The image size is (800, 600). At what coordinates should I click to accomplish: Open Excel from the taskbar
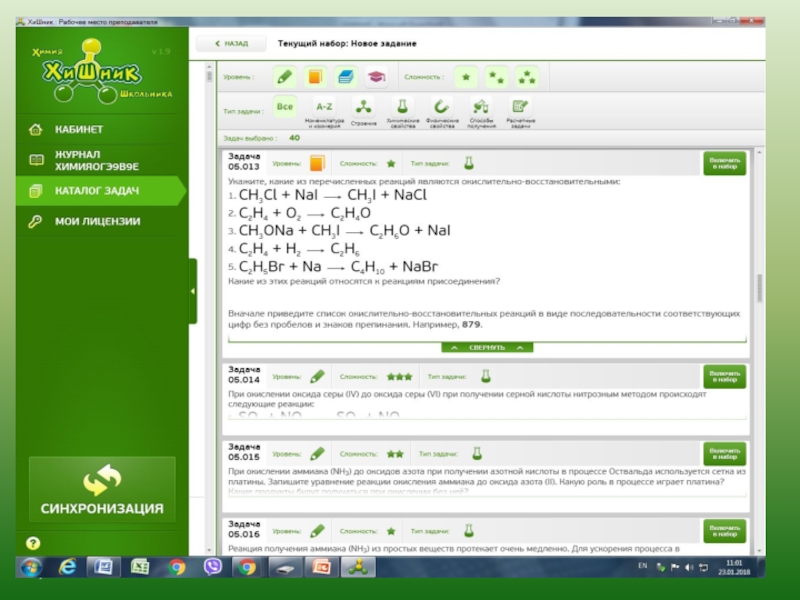(140, 567)
